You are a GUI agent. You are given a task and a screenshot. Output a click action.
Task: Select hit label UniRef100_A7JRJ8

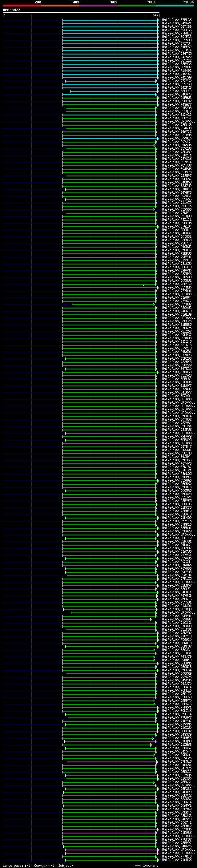(177, 856)
